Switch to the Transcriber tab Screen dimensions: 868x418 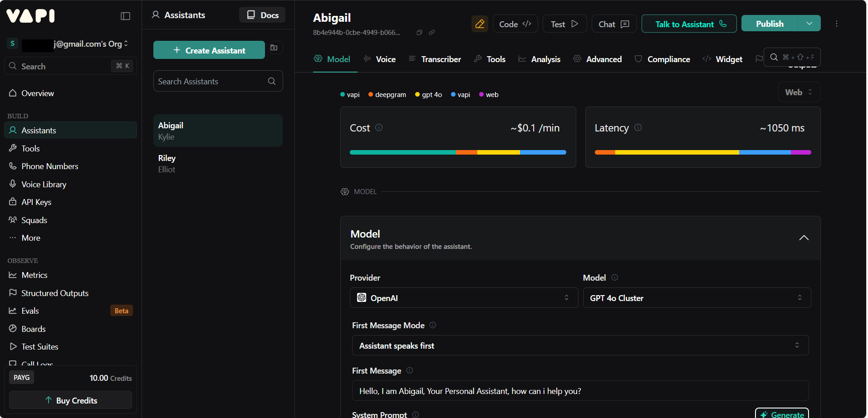coord(435,59)
